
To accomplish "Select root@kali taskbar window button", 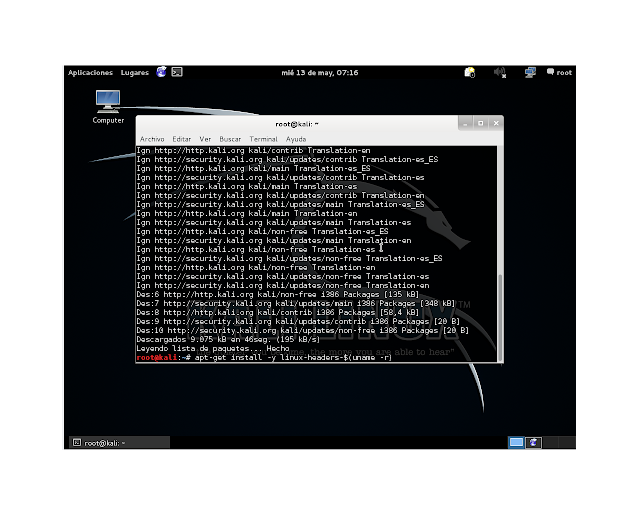I will (x=119, y=443).
